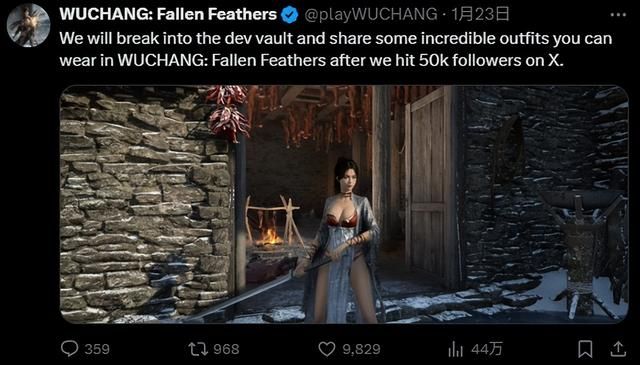This screenshot has width=640, height=365.
Task: Like the tweet with the heart icon
Action: point(327,349)
